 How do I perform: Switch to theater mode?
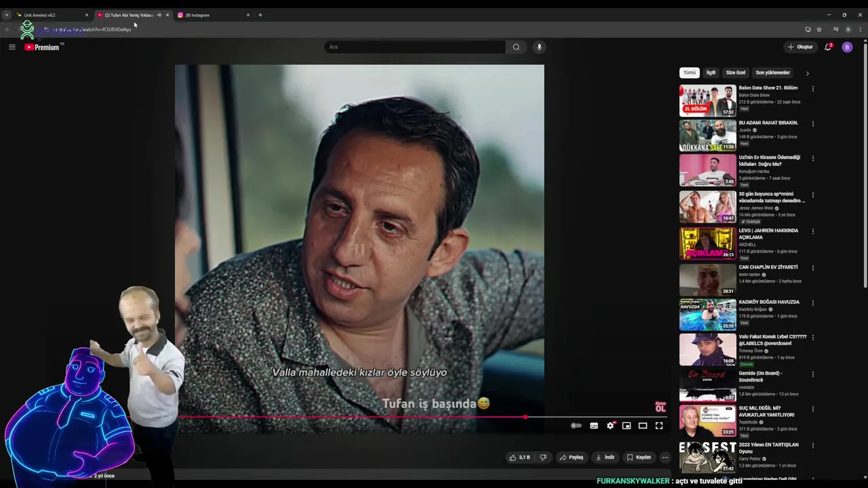[643, 426]
